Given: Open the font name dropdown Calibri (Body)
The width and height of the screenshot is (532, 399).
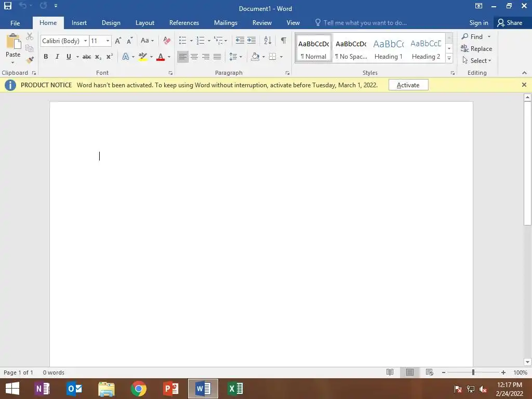Looking at the screenshot, I should pyautogui.click(x=86, y=41).
